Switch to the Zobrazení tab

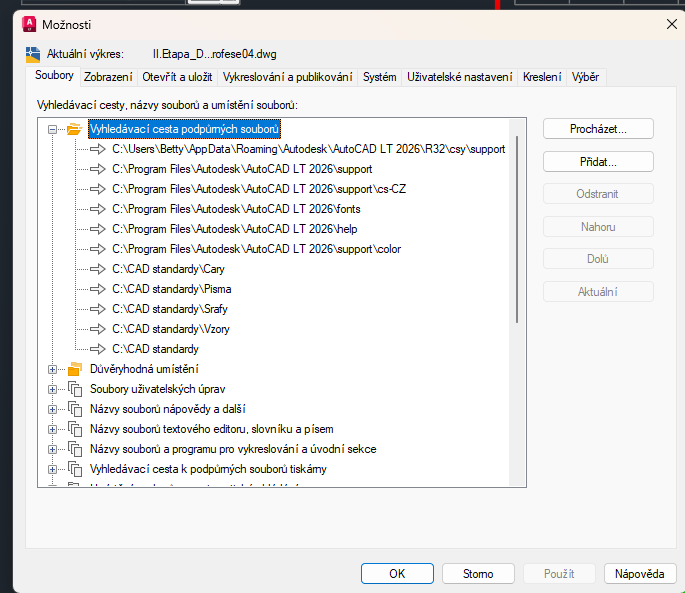pyautogui.click(x=108, y=77)
